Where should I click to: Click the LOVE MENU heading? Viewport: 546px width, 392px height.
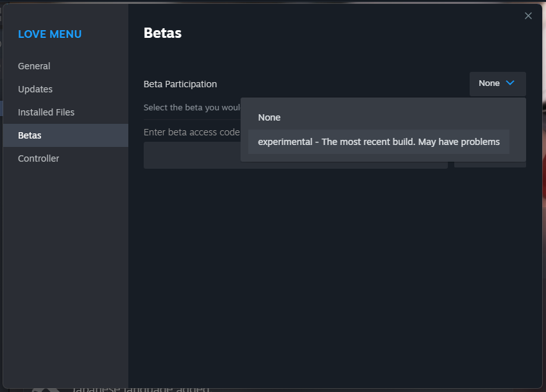point(50,34)
